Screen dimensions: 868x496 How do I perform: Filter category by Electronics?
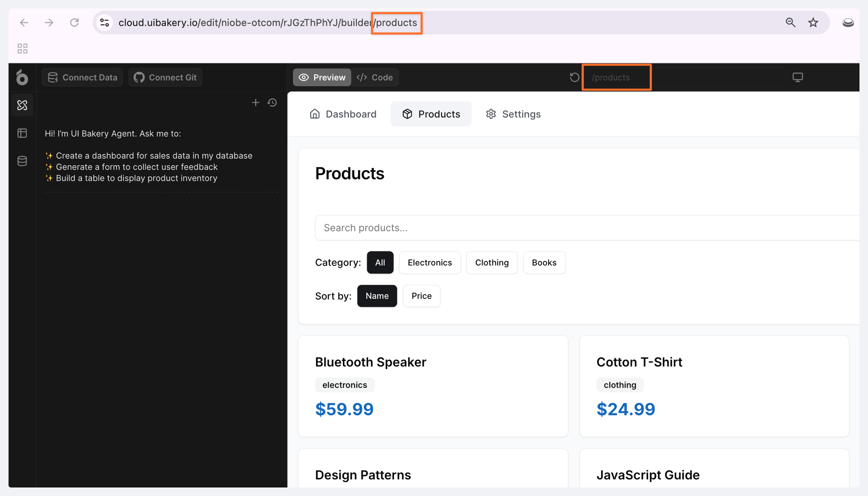point(429,263)
